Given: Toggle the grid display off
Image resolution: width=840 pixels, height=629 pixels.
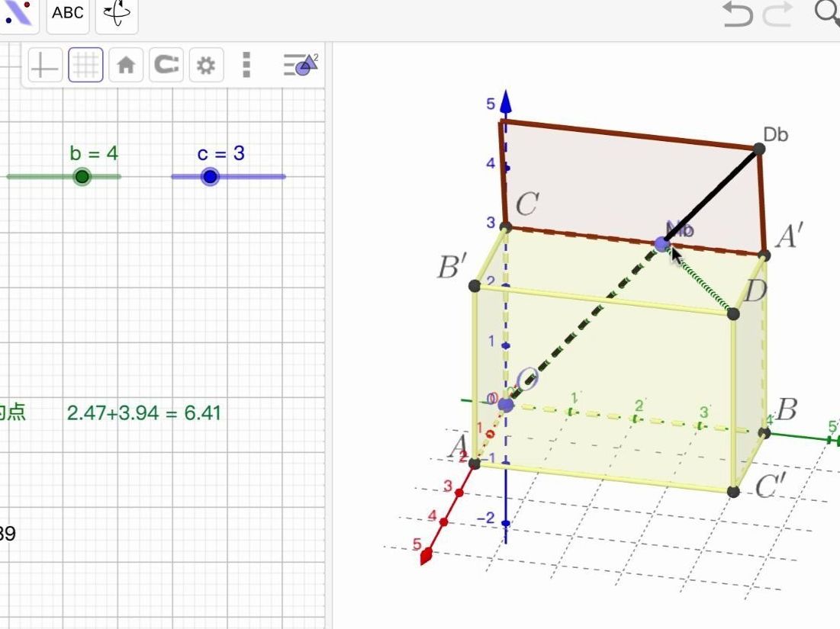Looking at the screenshot, I should [x=85, y=65].
